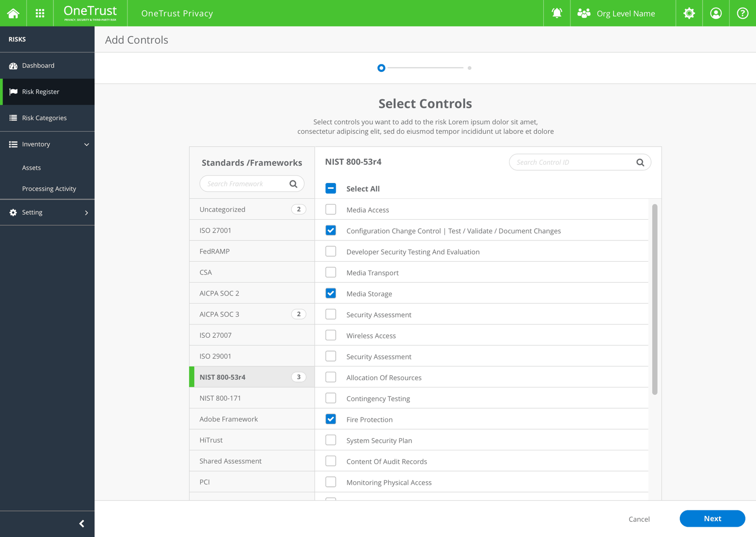
Task: Click the Next button
Action: point(712,519)
